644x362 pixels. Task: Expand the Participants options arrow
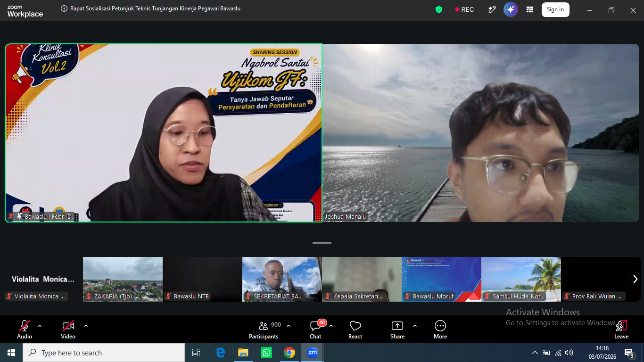point(289,326)
